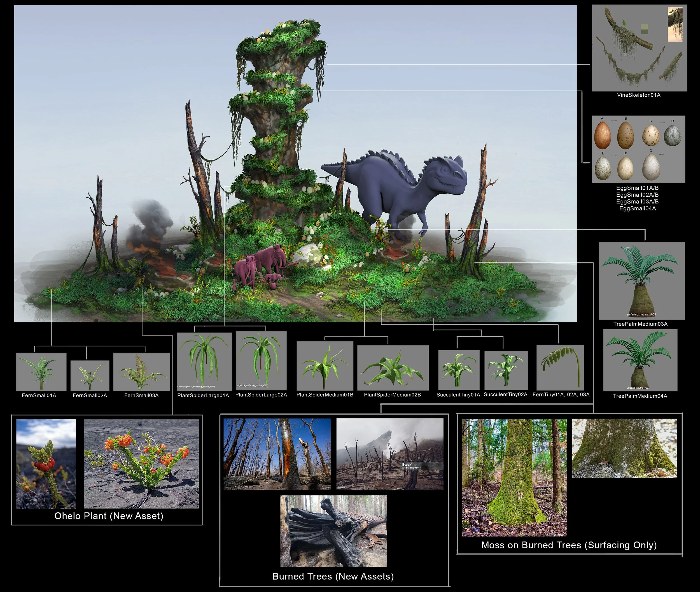
Task: Click the "TreePalmMedium03A" caption
Action: tap(640, 324)
